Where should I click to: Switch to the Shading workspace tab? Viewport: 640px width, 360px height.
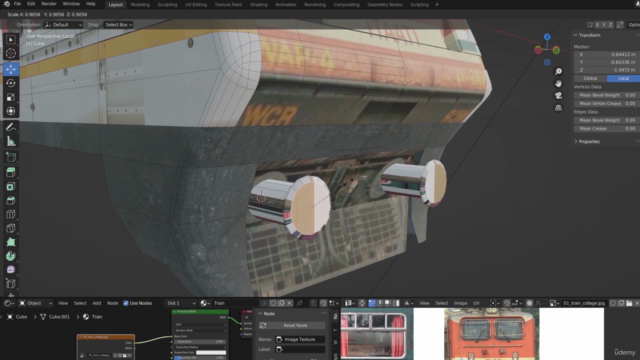(259, 4)
